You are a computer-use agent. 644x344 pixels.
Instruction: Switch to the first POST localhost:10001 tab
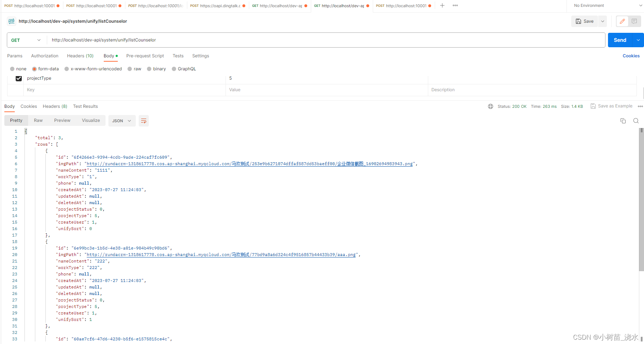[x=32, y=6]
